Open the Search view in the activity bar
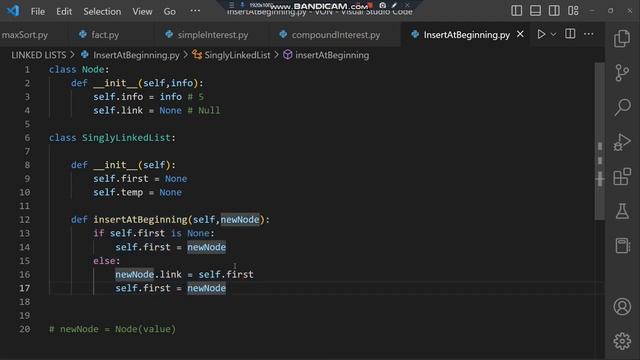 click(x=622, y=107)
